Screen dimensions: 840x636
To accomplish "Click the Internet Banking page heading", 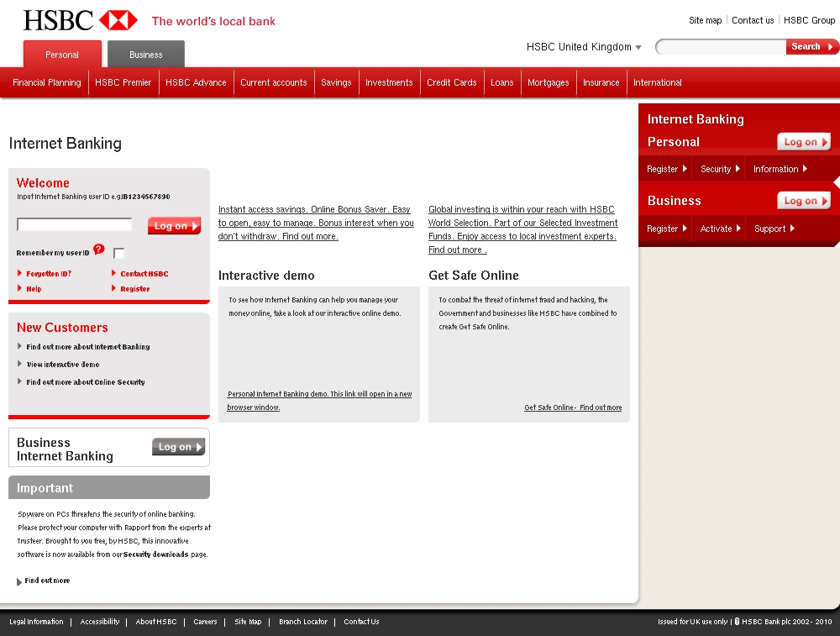I will 66,144.
